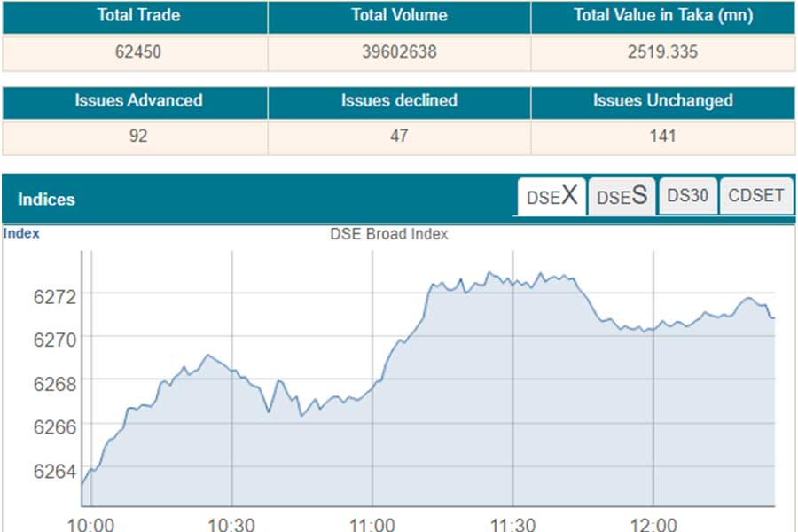
Task: Click the Issues declined column header
Action: tap(400, 101)
